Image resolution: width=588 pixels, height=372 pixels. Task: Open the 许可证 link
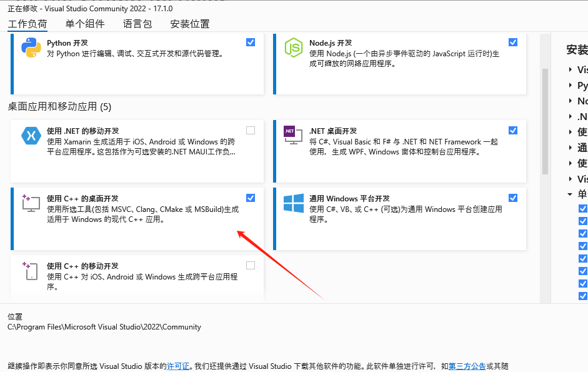(178, 366)
